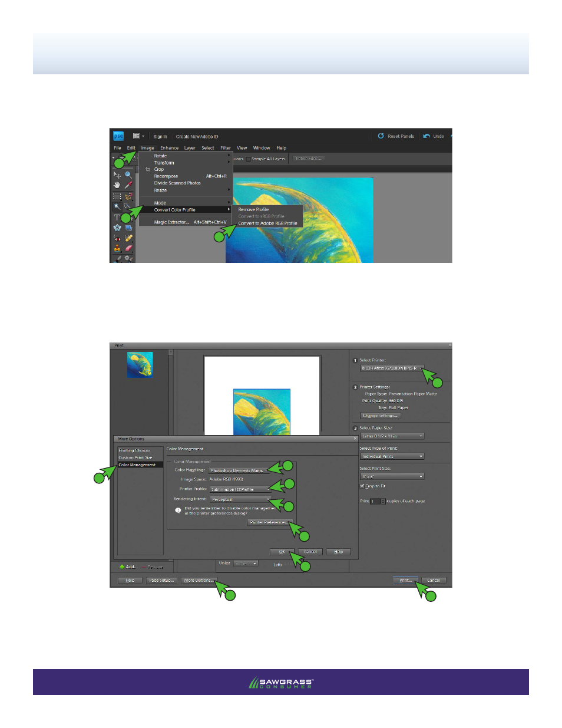This screenshot has width=562, height=728.
Task: Click the Printer Preferences button
Action: click(x=269, y=522)
